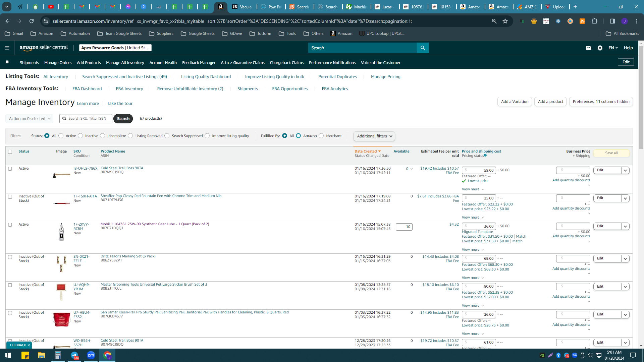Open Windows notification center icon
The height and width of the screenshot is (362, 644).
coord(633,355)
